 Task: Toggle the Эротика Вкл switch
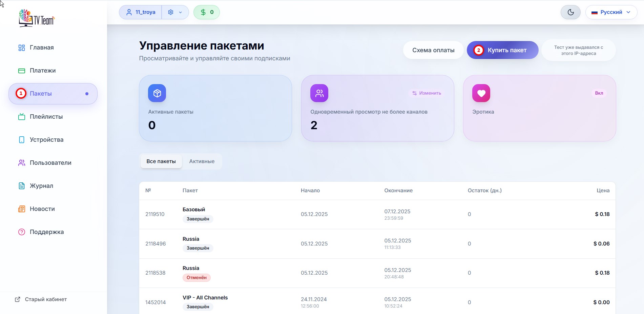(599, 93)
